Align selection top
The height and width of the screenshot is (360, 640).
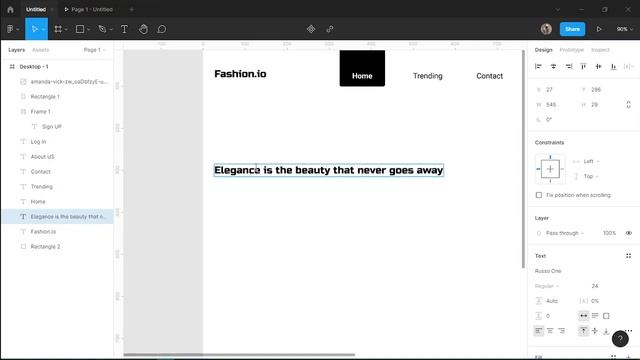[x=584, y=67]
